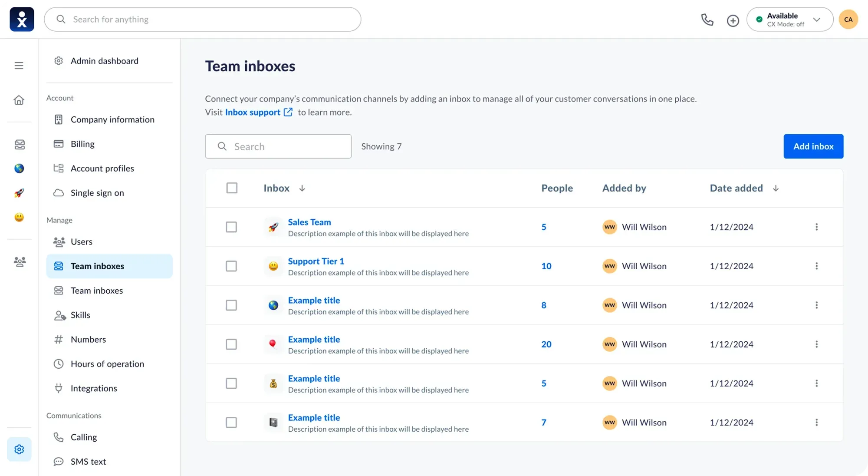The height and width of the screenshot is (476, 868).
Task: Select the inbox tray icon in left rail
Action: 20,145
